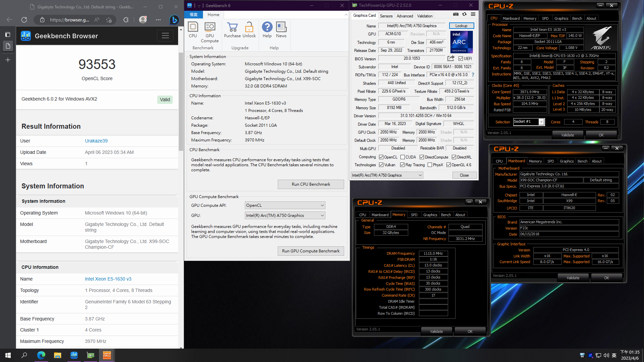Toggle OpenCL computing checkbox
The image size is (644, 362).
point(381,157)
